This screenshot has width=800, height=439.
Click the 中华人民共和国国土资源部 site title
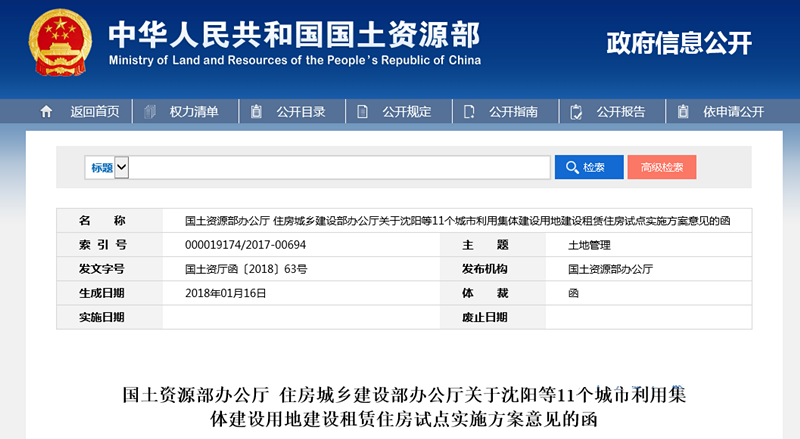[294, 34]
